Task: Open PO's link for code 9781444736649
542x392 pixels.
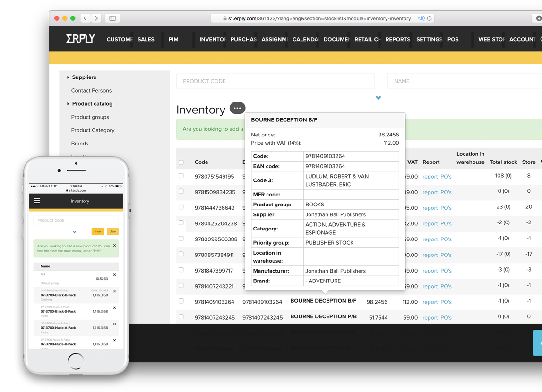Action: click(446, 208)
